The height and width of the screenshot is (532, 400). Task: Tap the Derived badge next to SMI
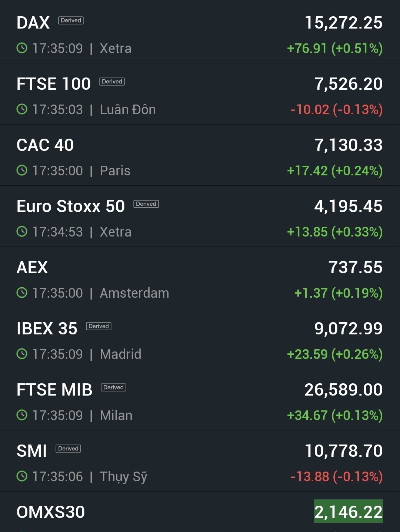(x=68, y=449)
